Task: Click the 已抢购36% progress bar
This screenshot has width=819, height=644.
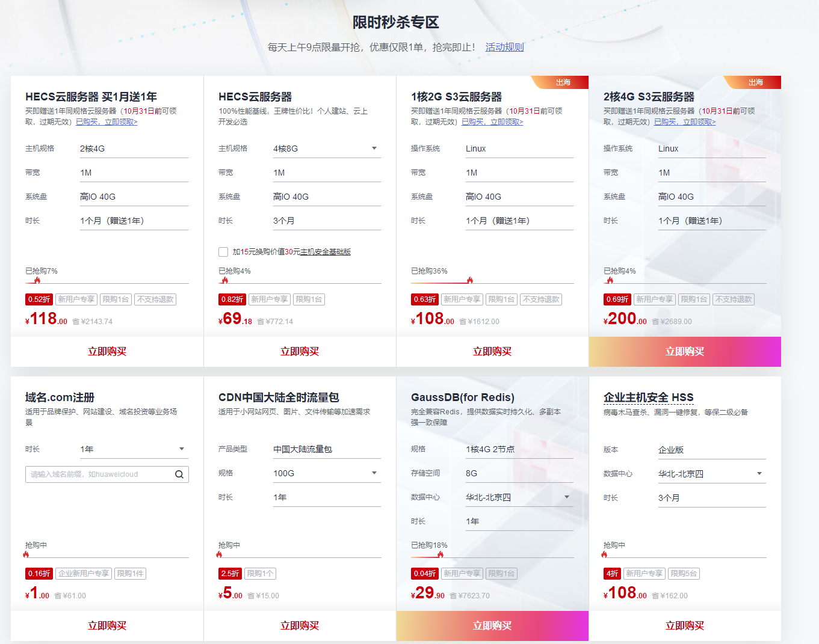Action: (492, 283)
